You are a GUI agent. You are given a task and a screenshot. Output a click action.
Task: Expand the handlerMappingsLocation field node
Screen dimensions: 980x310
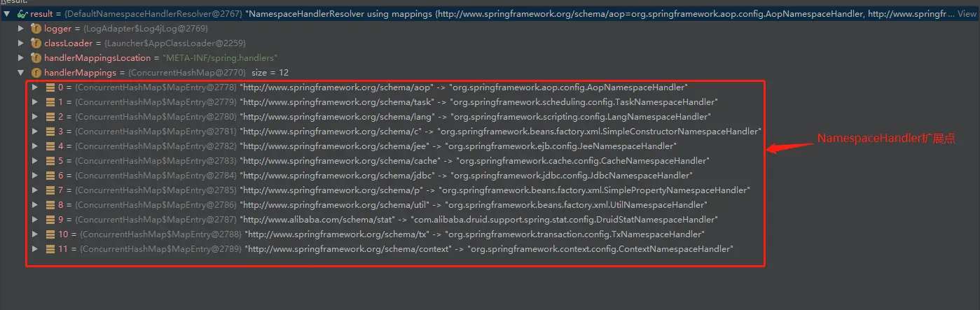[21, 58]
